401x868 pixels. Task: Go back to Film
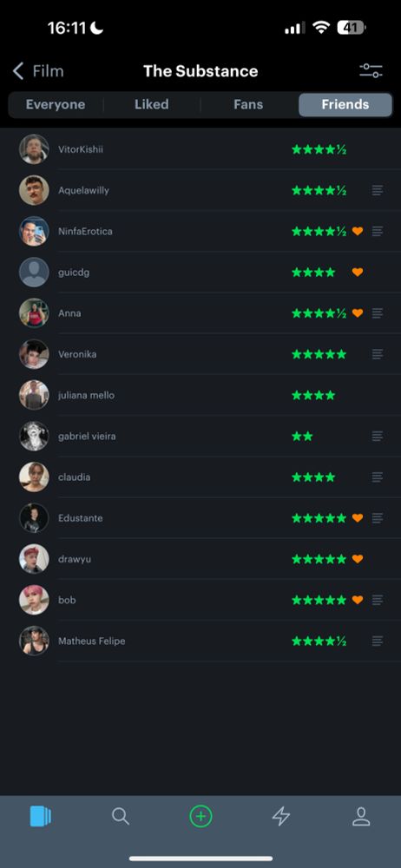point(37,71)
